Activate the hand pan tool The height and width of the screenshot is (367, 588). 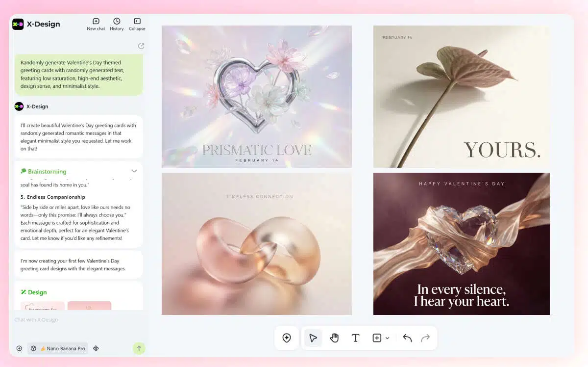click(334, 338)
